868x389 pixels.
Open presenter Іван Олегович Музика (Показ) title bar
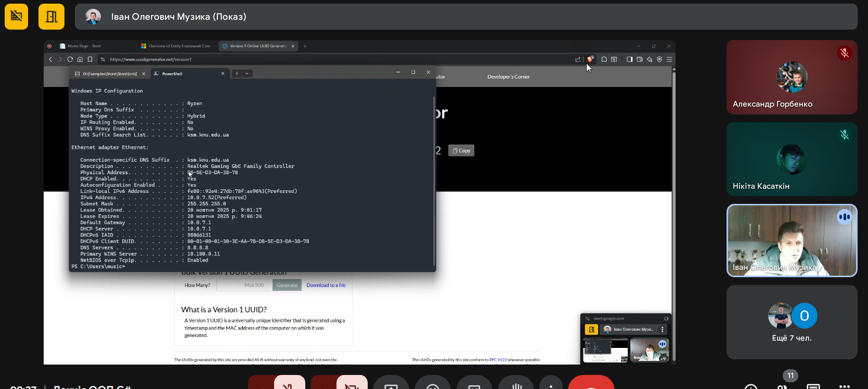466,17
